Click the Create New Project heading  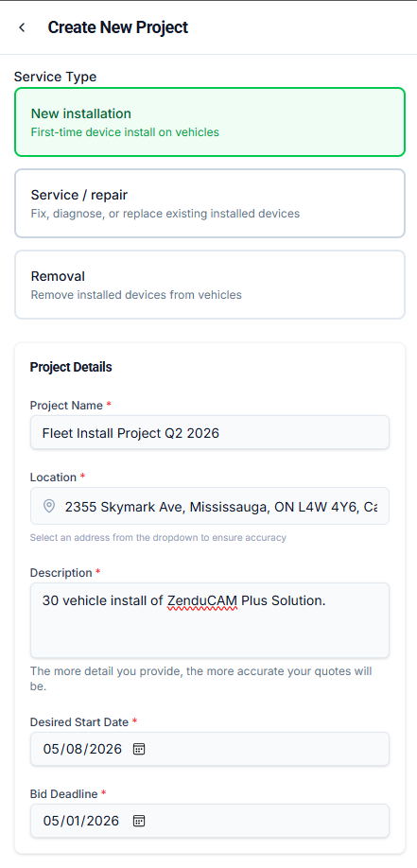pos(118,27)
